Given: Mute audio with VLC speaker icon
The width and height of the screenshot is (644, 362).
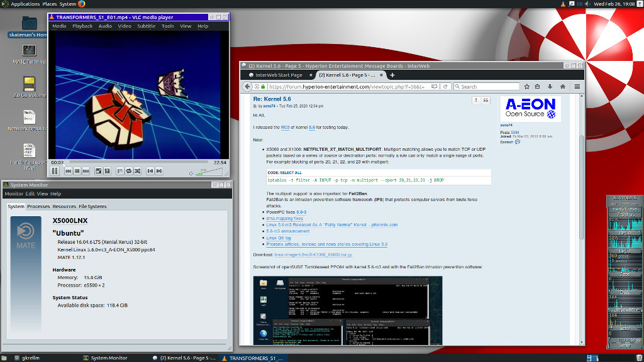Looking at the screenshot, I should (x=191, y=173).
